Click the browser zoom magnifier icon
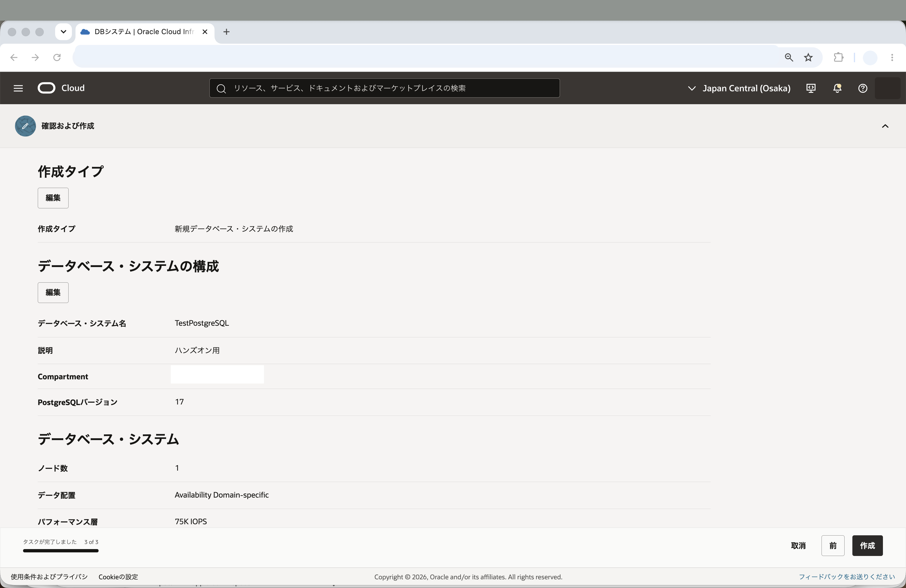The image size is (906, 588). click(x=789, y=57)
